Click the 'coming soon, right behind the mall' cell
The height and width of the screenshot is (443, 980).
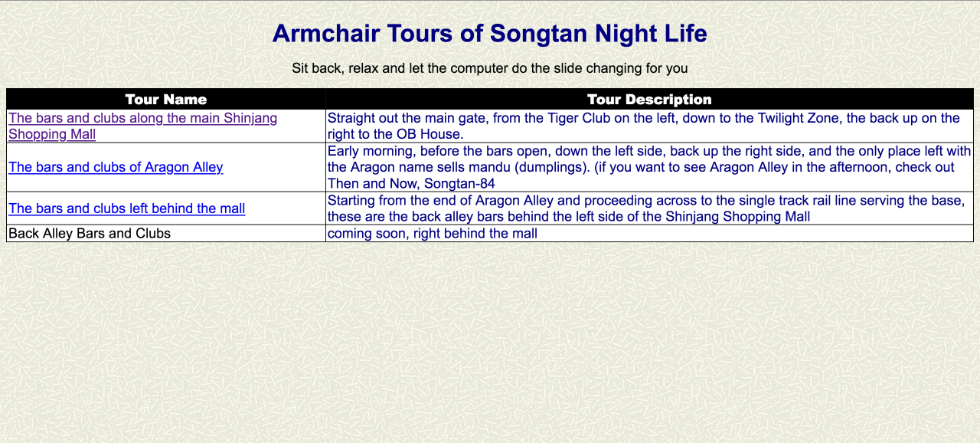[433, 233]
